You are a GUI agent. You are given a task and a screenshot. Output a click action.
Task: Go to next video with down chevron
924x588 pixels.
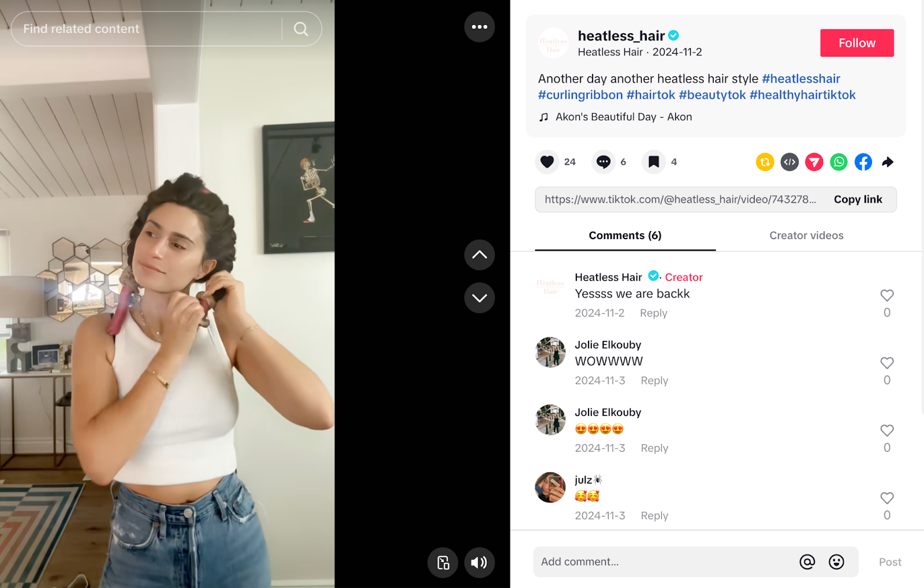479,298
